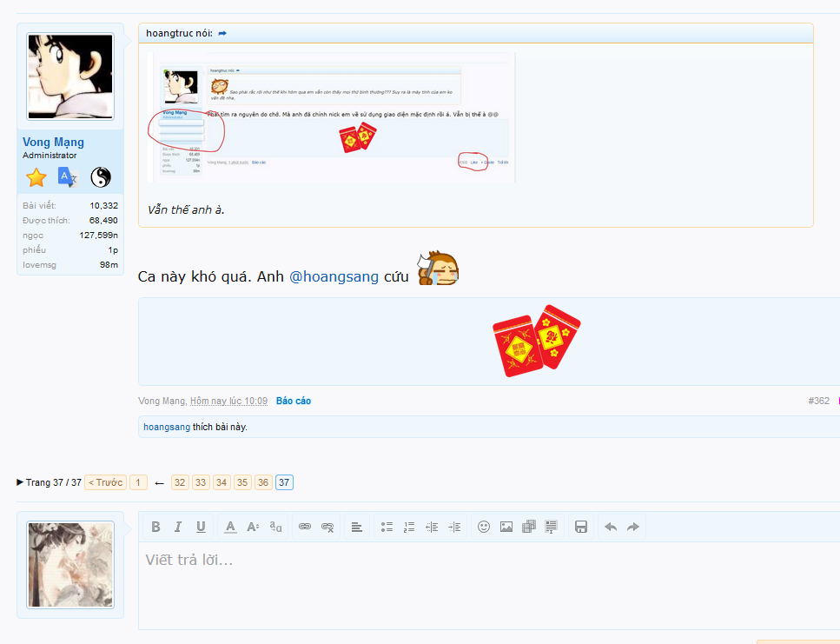Click the unlink icon in the toolbar

[327, 527]
